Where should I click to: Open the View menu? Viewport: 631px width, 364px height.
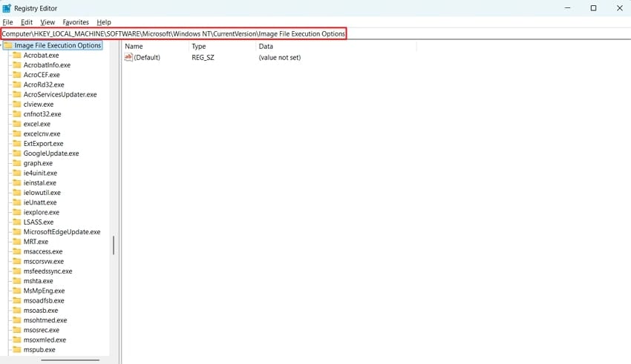(48, 22)
